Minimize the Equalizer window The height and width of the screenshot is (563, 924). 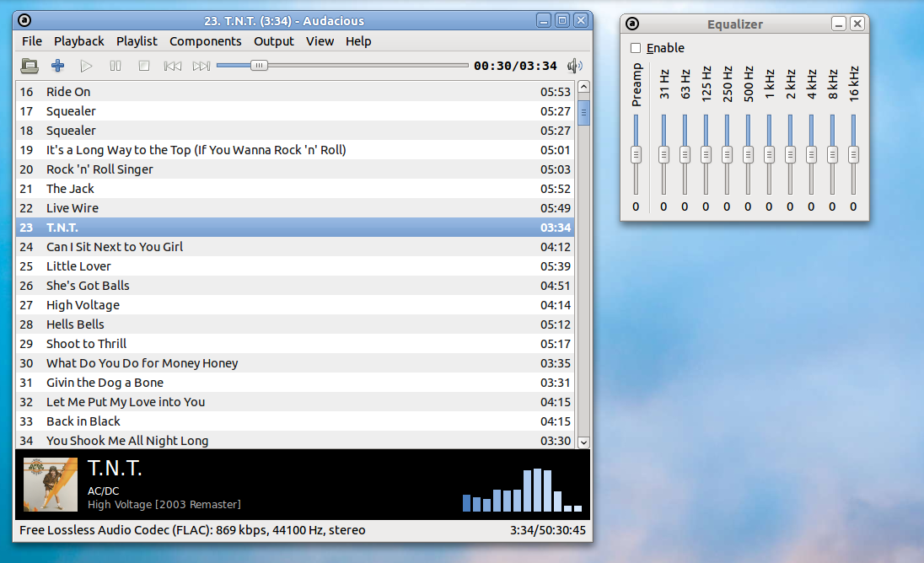pyautogui.click(x=839, y=24)
